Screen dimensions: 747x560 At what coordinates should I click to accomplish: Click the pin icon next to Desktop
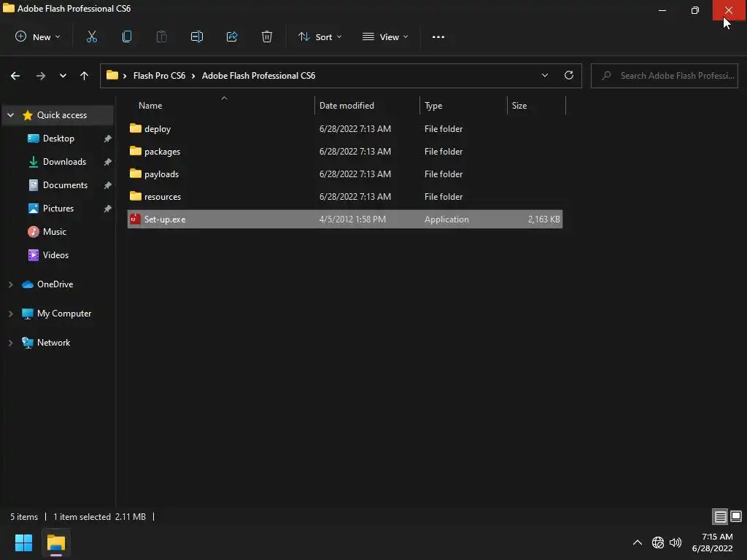pos(108,139)
